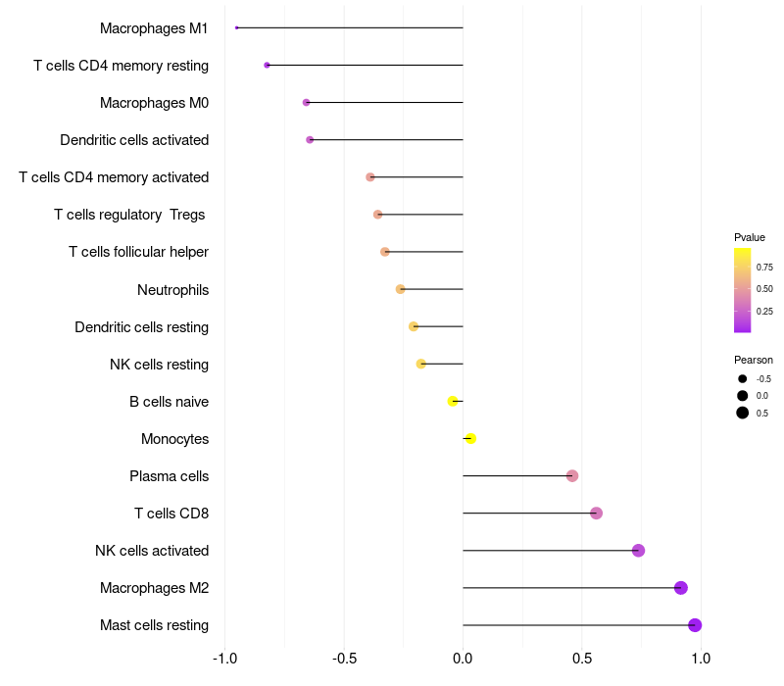The width and height of the screenshot is (784, 686).
Task: Click the Dendritic cells activated label
Action: (134, 140)
